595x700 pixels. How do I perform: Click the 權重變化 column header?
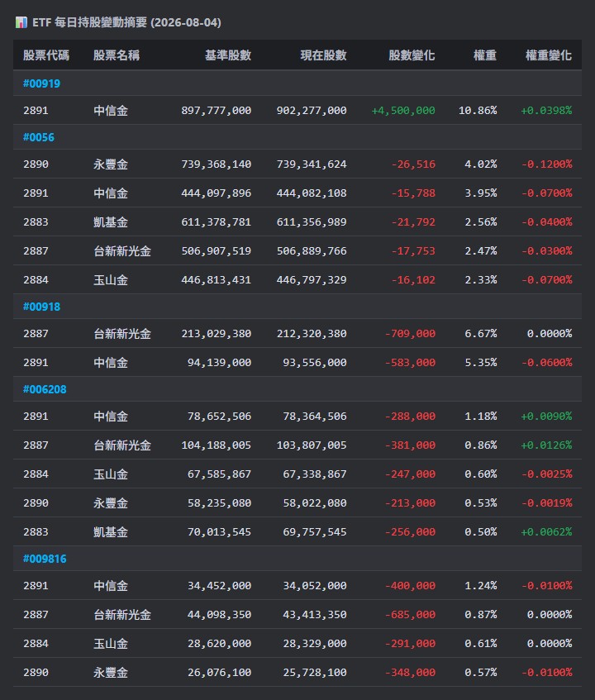[549, 55]
